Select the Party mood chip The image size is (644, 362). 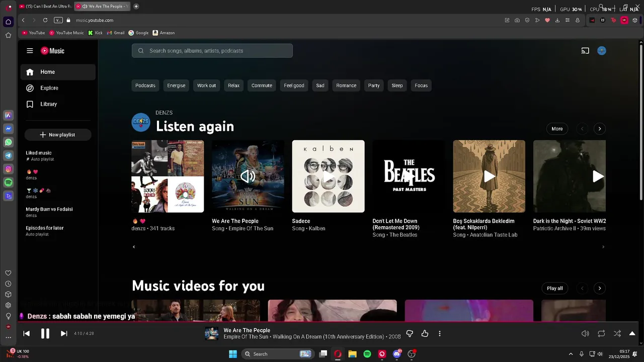pos(374,85)
